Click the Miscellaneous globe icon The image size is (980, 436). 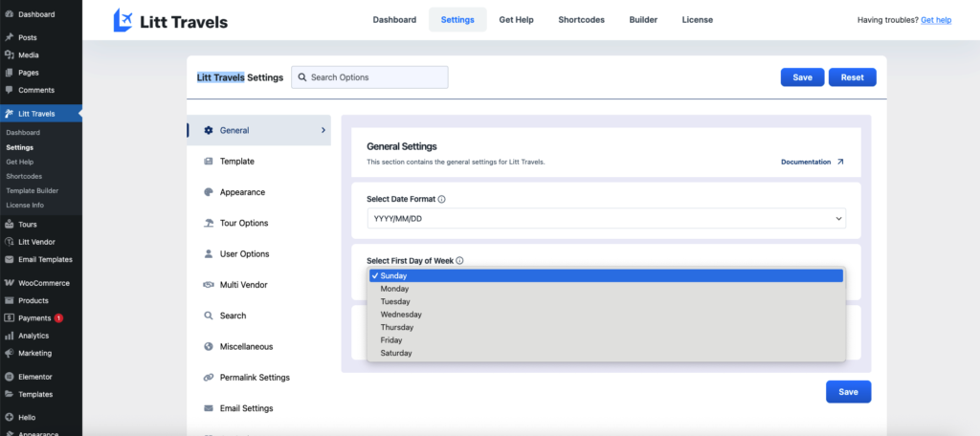209,346
